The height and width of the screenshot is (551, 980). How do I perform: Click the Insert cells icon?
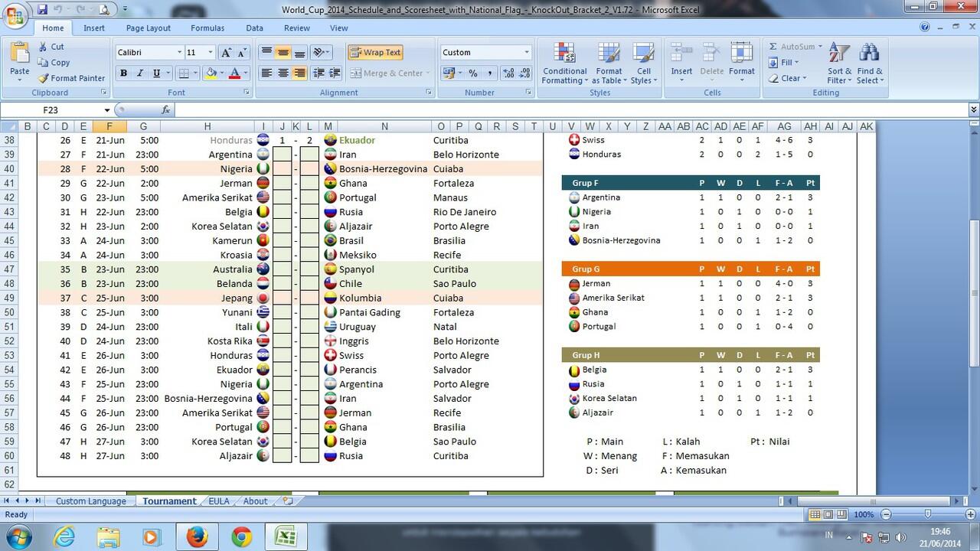pos(681,53)
